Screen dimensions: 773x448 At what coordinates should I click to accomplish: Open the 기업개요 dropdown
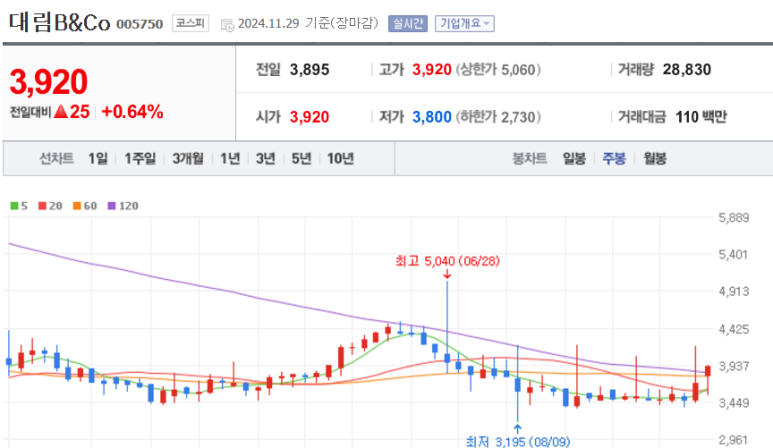464,24
